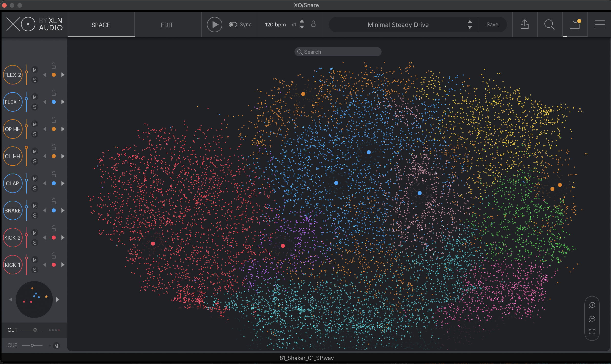The width and height of the screenshot is (611, 364).
Task: Click the zoom out magnifier icon
Action: pyautogui.click(x=592, y=319)
